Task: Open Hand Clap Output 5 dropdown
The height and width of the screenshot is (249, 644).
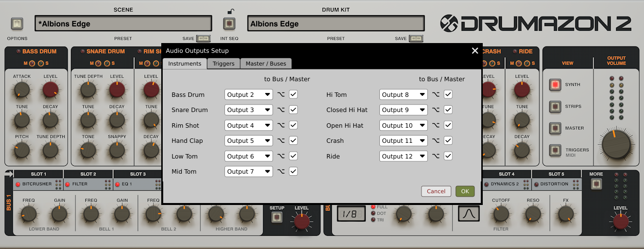Action: click(x=249, y=141)
